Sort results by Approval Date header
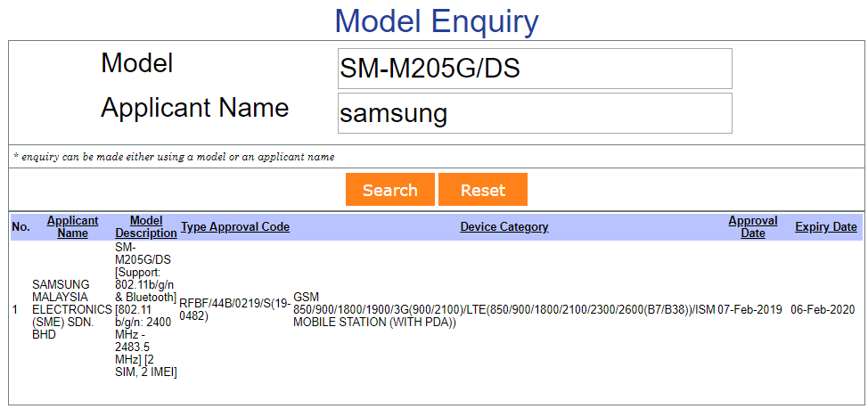 (752, 227)
